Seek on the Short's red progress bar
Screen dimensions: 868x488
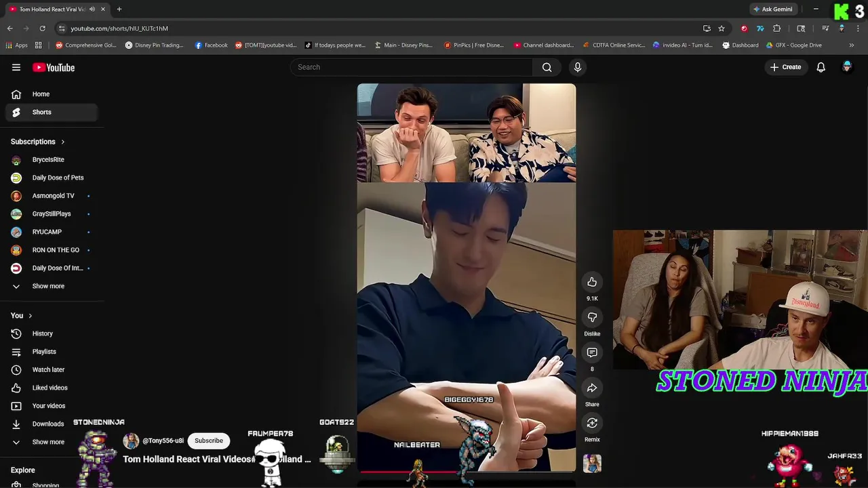tap(467, 471)
